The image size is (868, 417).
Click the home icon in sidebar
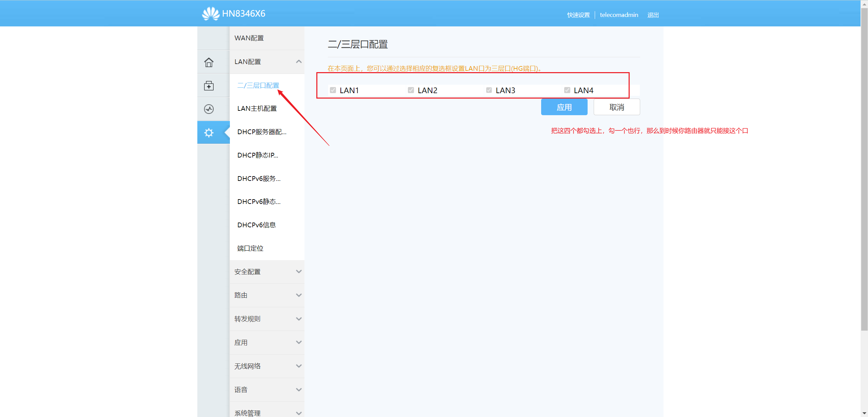pos(209,62)
